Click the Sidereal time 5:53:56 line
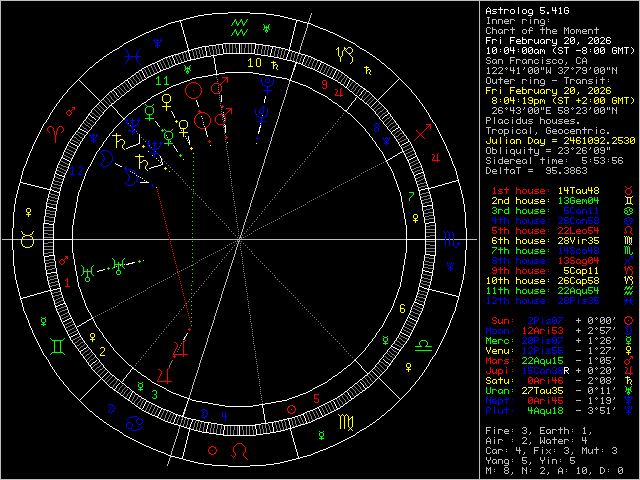 click(x=553, y=160)
